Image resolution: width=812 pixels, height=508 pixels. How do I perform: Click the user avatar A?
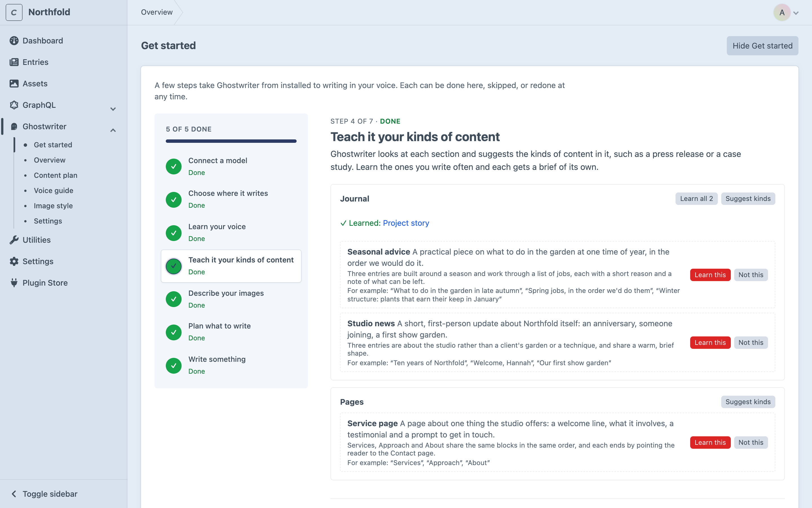point(782,12)
